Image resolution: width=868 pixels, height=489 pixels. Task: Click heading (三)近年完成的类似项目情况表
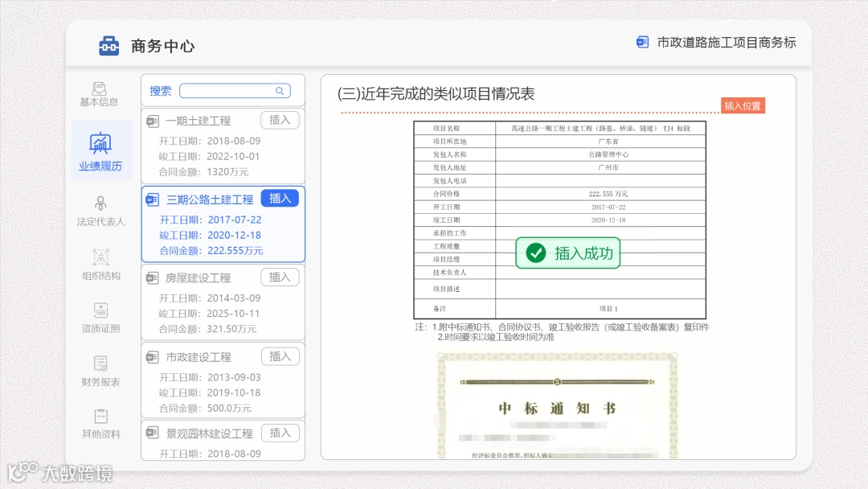click(436, 93)
